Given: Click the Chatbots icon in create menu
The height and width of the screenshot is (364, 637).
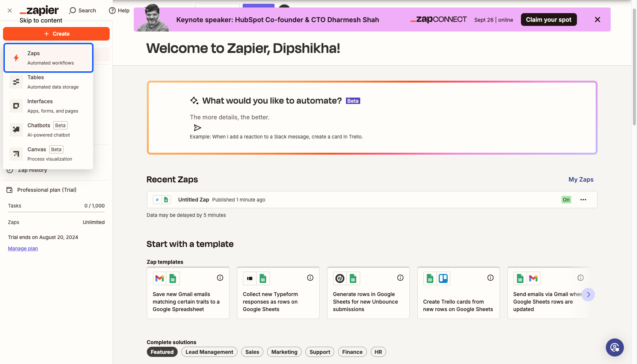Looking at the screenshot, I should [x=16, y=130].
